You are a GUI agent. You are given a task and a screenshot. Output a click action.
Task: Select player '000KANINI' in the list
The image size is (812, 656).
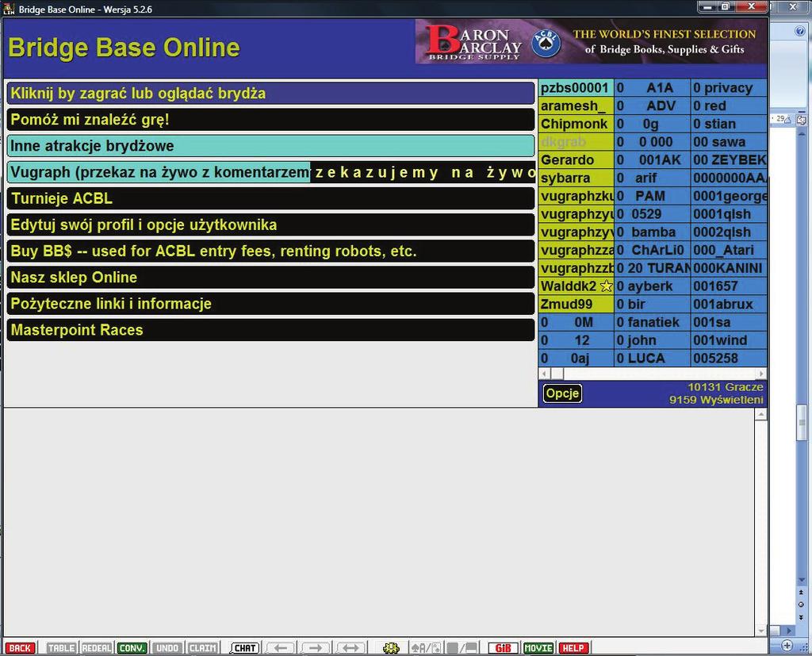pyautogui.click(x=730, y=268)
